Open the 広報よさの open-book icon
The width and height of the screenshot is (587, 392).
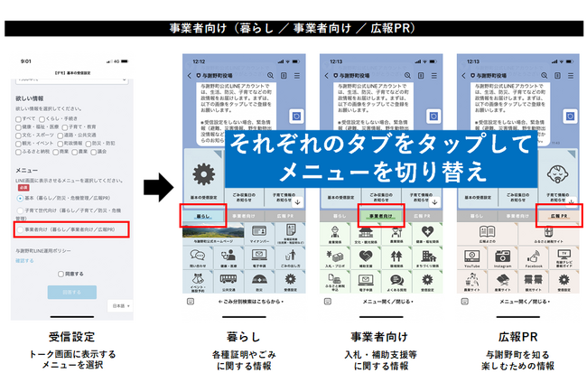487,232
